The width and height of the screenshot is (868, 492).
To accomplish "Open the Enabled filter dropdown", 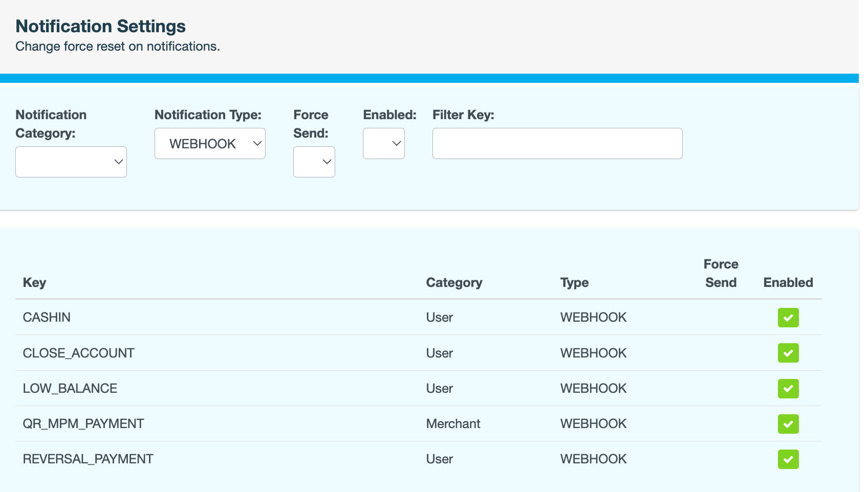I will 383,144.
